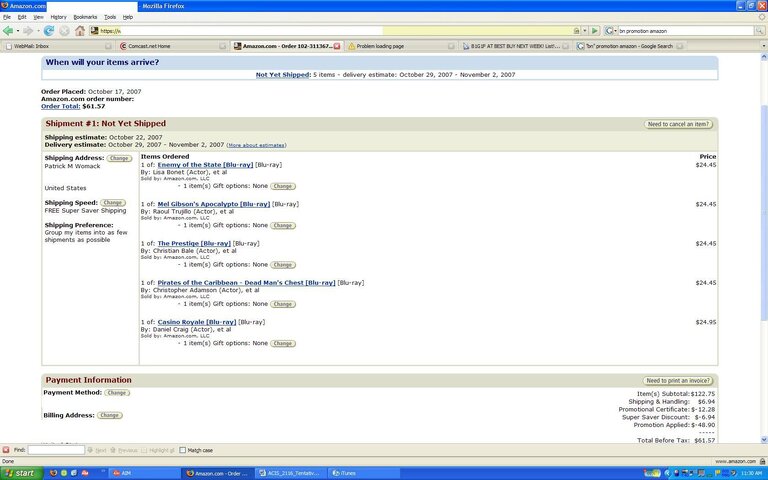Switch to the Comcast.net Home tab
This screenshot has width=768, height=480.
(x=172, y=46)
